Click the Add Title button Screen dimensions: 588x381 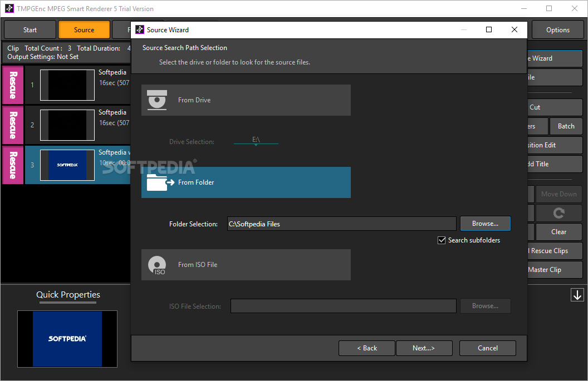(x=555, y=164)
